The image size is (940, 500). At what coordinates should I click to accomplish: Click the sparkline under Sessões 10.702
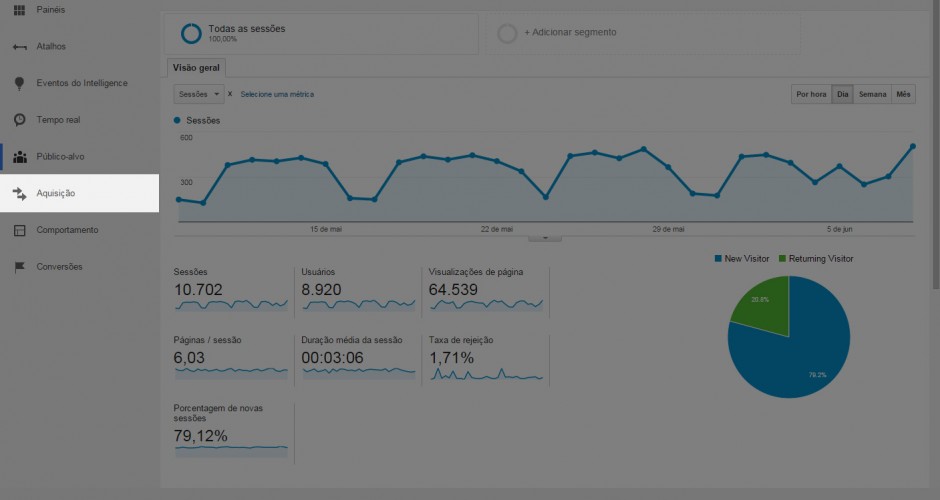231,305
